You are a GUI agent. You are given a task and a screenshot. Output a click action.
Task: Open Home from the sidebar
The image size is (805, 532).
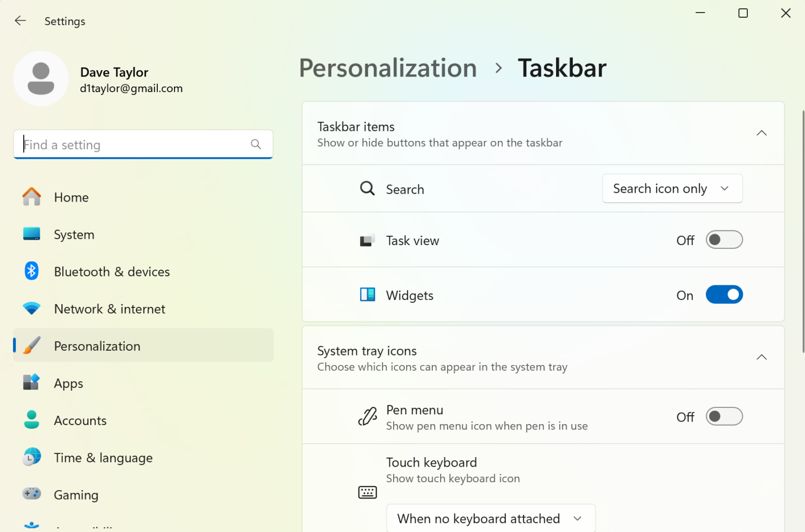click(x=71, y=197)
